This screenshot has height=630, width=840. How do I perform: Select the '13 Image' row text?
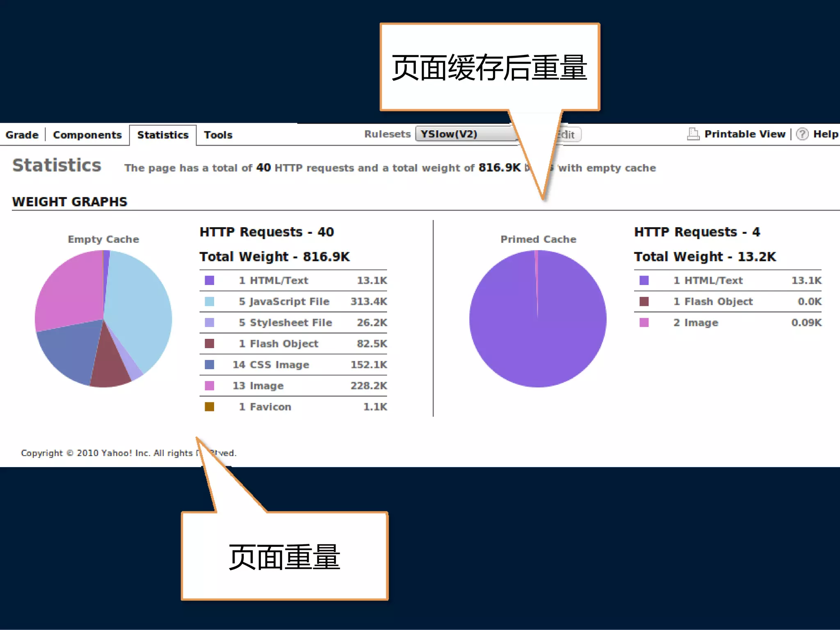point(258,386)
